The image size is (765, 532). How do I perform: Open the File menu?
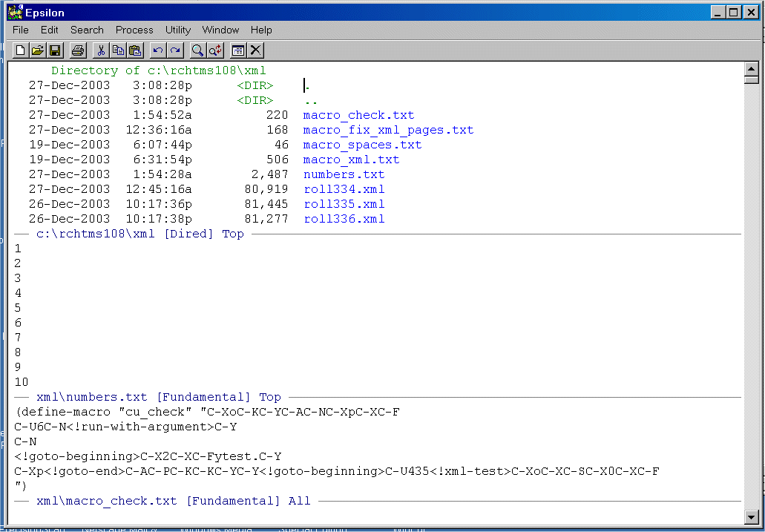[21, 30]
